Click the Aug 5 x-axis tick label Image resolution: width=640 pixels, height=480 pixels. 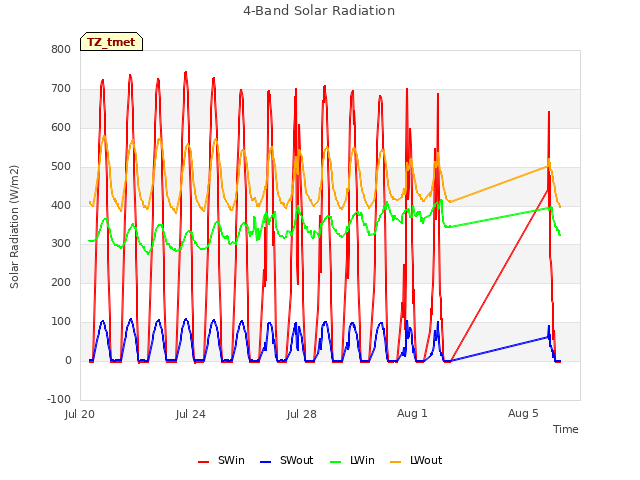523,413
